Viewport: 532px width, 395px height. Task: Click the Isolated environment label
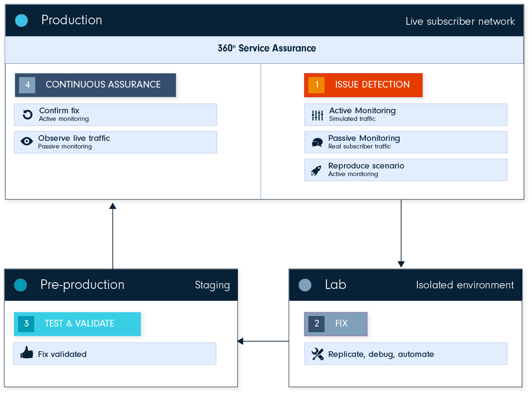coord(464,285)
